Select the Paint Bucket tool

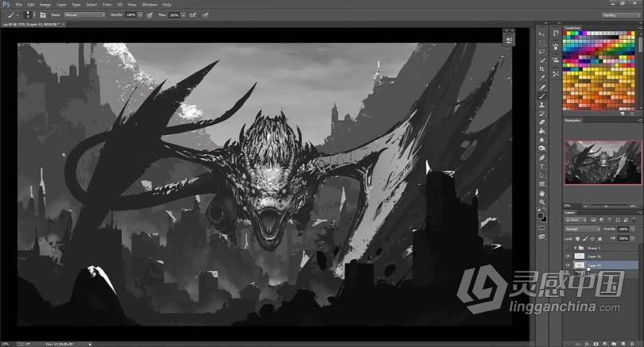click(x=542, y=131)
